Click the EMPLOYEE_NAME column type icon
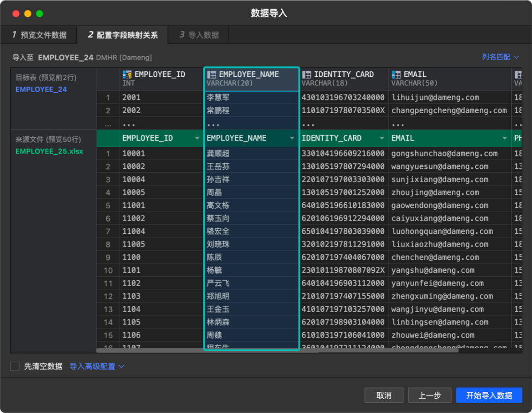The height and width of the screenshot is (413, 532). click(211, 75)
